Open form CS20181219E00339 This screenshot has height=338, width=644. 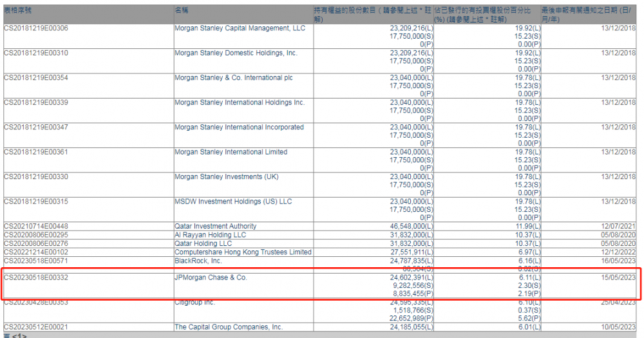(36, 102)
